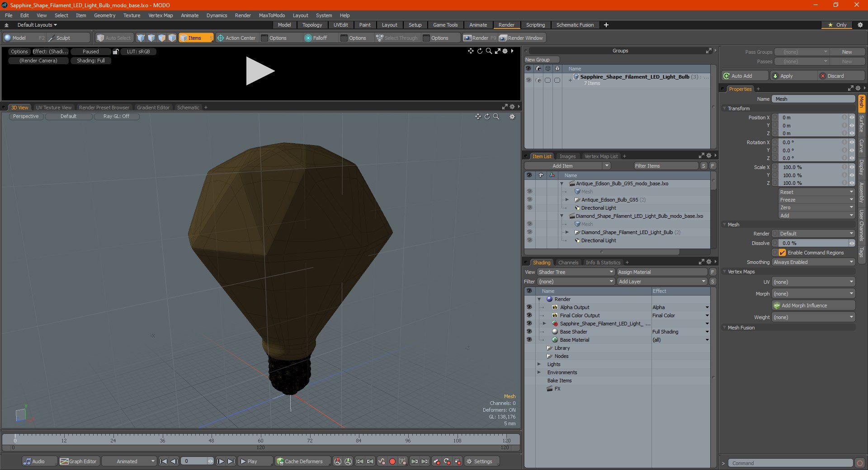Step to next frame
The width and height of the screenshot is (868, 470).
point(221,461)
